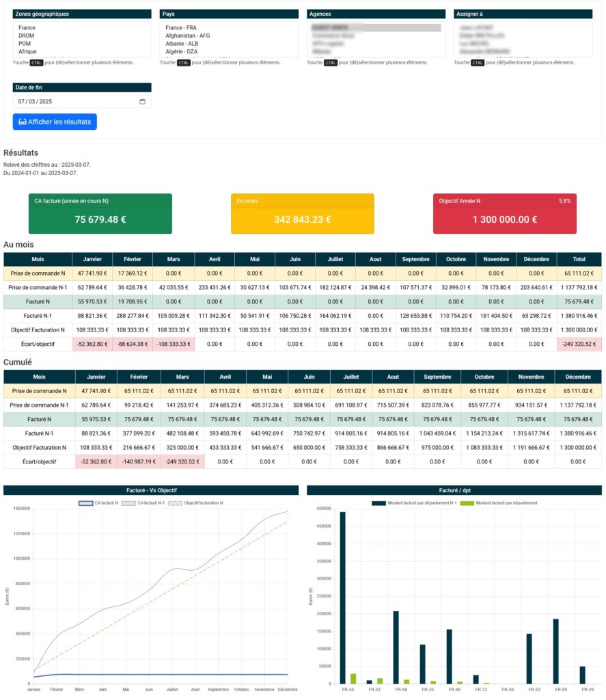This screenshot has height=700, width=606.
Task: Click the 5.8% label on Objectif card
Action: (564, 202)
